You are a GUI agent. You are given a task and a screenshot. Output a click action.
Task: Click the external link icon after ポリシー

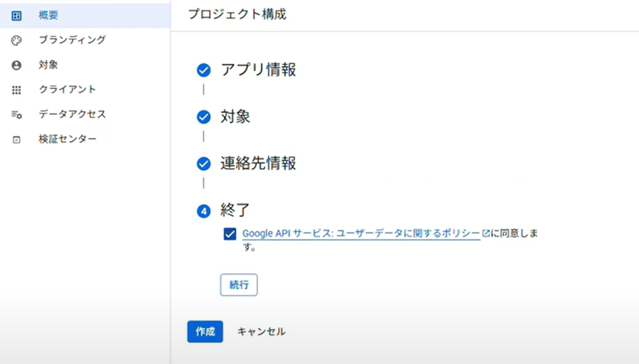point(485,233)
